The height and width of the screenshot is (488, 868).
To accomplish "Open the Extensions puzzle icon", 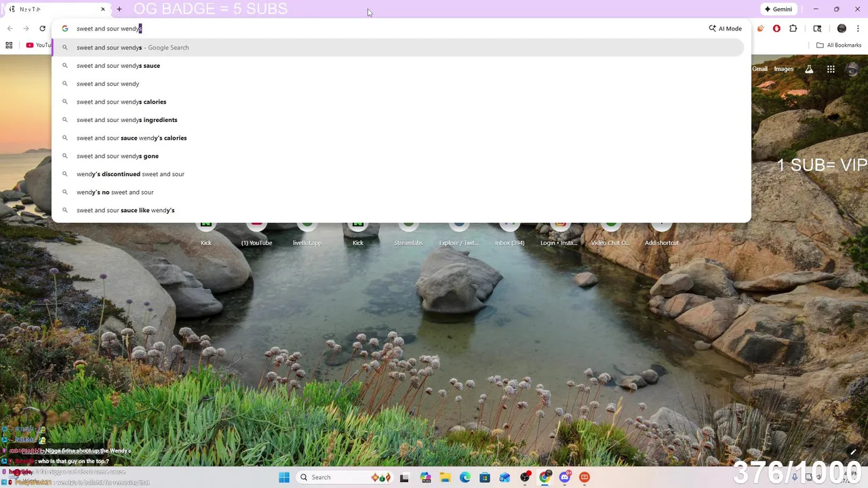I will tap(793, 28).
